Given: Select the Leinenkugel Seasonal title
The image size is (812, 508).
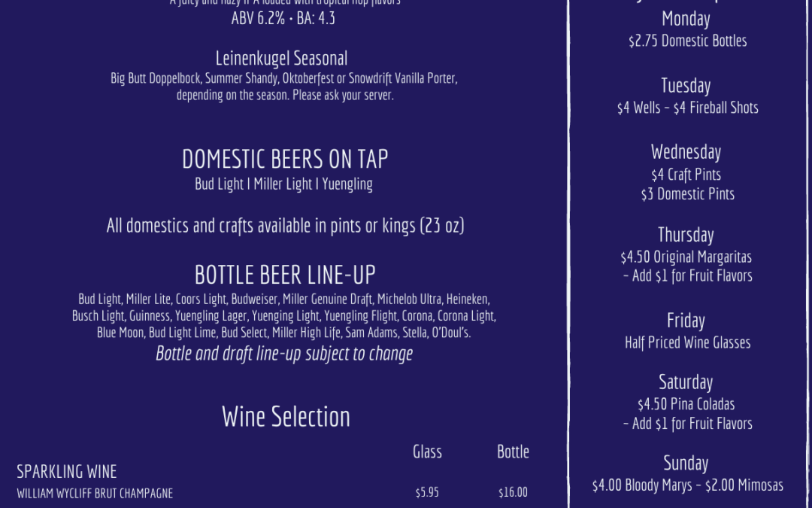Looking at the screenshot, I should 281,59.
